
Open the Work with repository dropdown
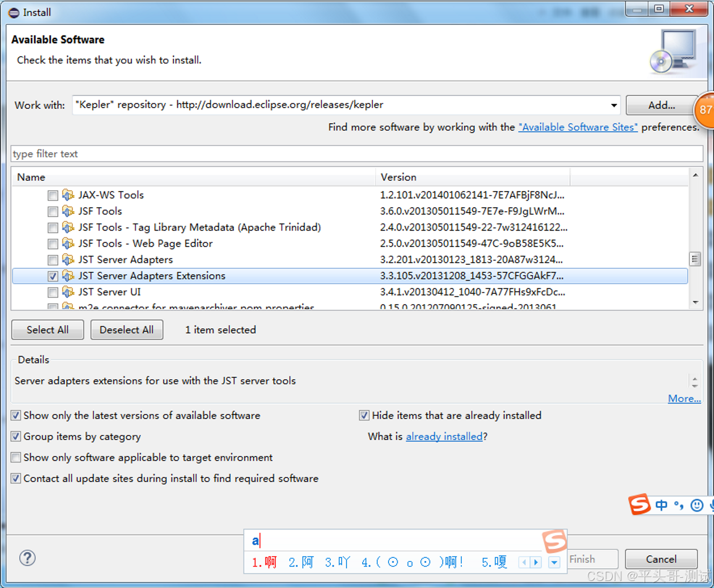point(614,105)
